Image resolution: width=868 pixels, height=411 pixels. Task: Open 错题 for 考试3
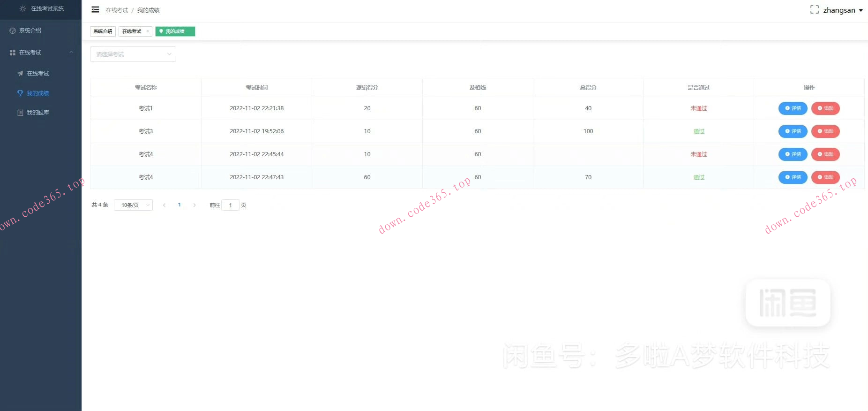[x=825, y=131]
